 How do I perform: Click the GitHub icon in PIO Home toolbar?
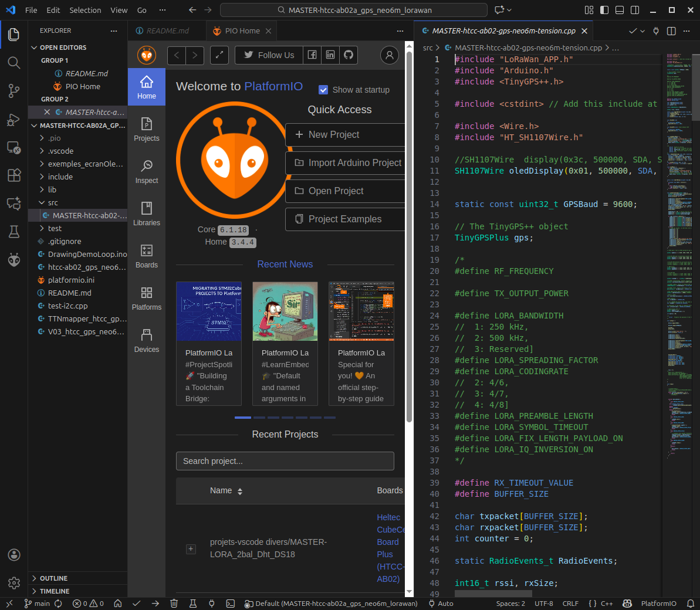pos(349,55)
